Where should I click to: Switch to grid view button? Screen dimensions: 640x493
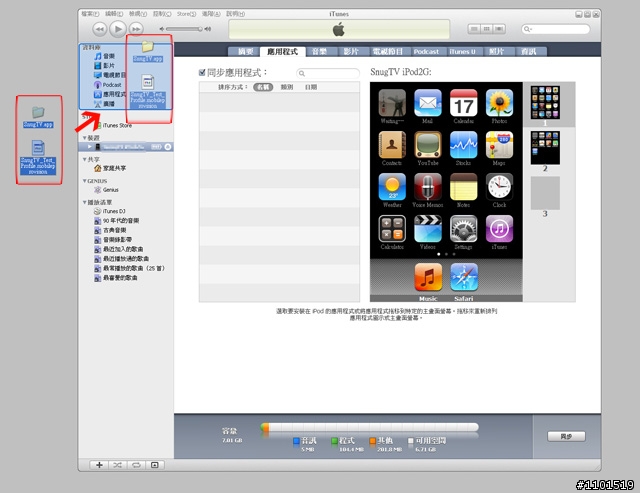coord(487,29)
